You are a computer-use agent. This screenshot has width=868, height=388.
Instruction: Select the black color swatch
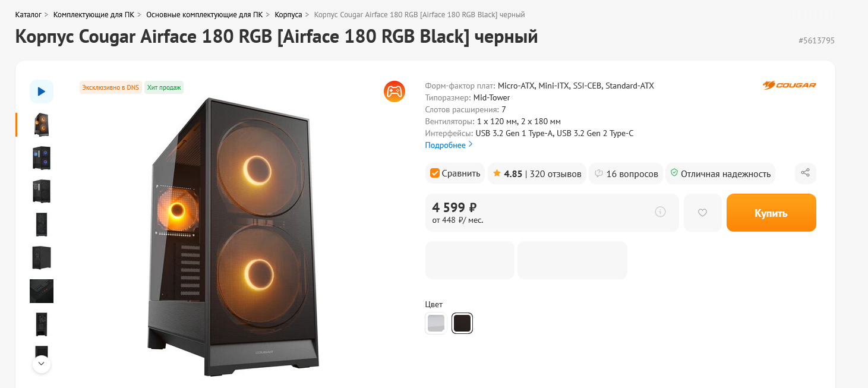(x=462, y=323)
